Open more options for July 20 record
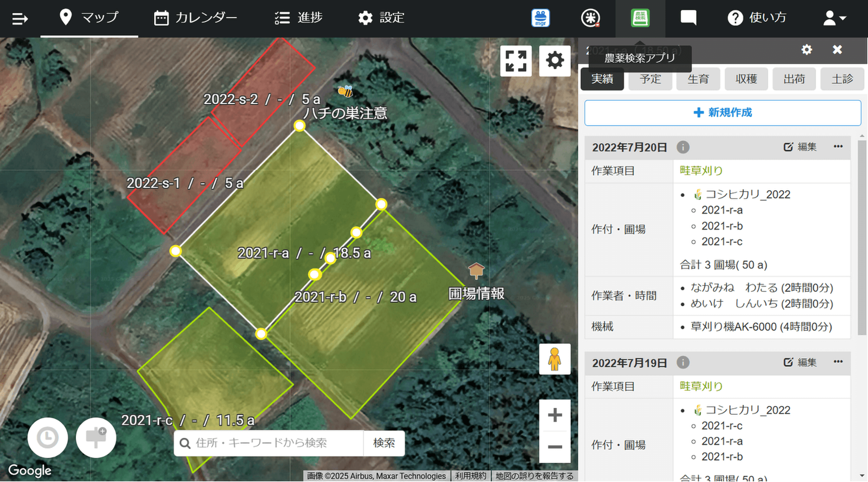The width and height of the screenshot is (868, 482). (838, 147)
